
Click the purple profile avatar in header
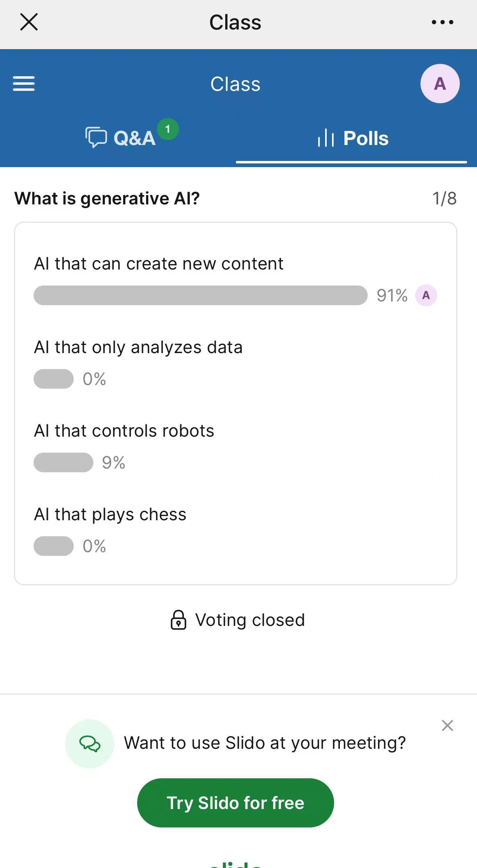pos(440,84)
